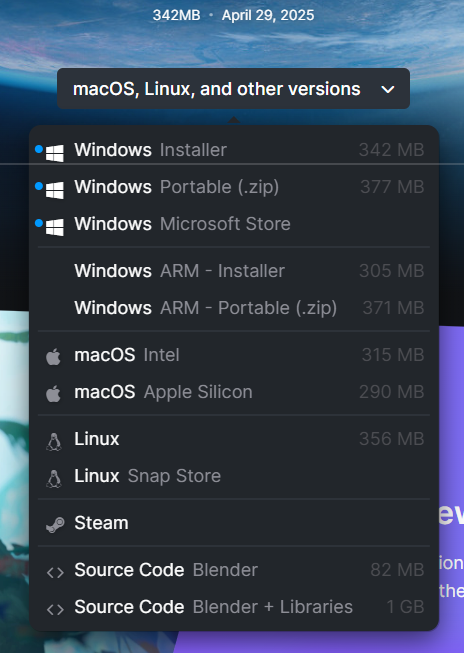Click the 290 MB size label

(x=392, y=392)
